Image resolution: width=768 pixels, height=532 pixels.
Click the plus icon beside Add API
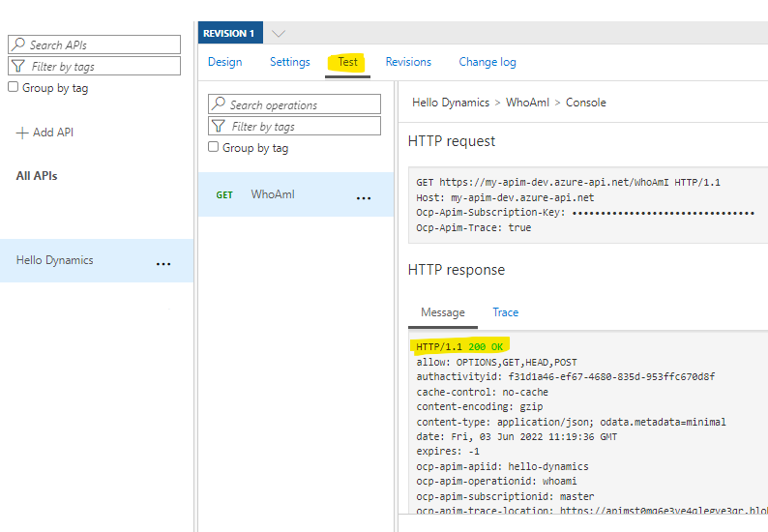pyautogui.click(x=22, y=133)
